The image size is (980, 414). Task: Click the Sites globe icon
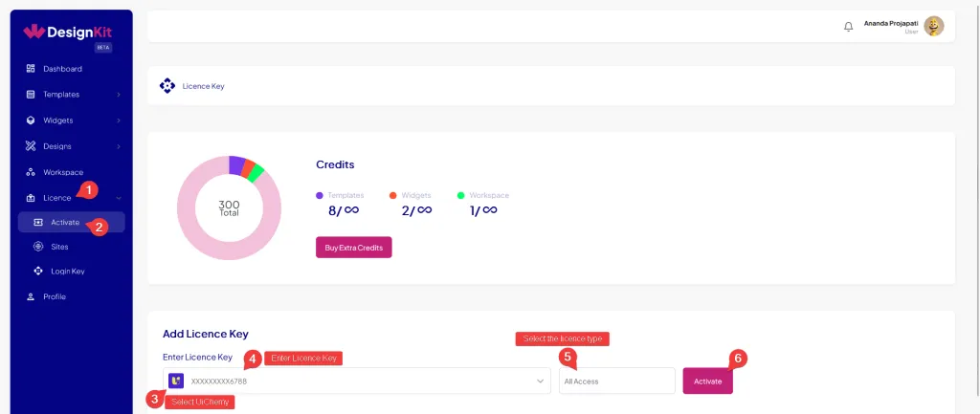pyautogui.click(x=38, y=247)
